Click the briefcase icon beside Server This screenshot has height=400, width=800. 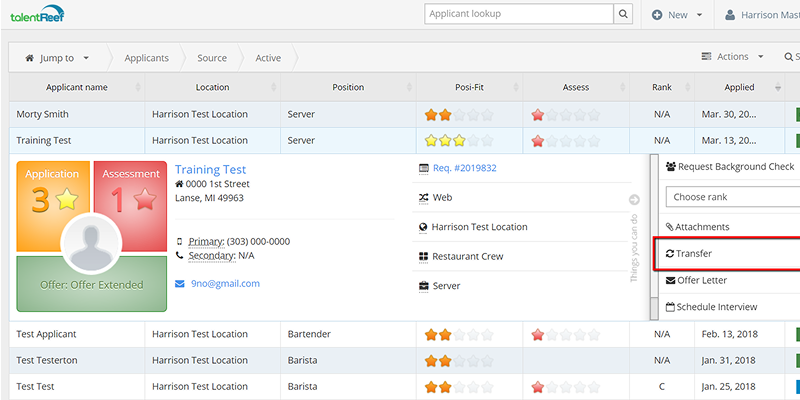(423, 286)
